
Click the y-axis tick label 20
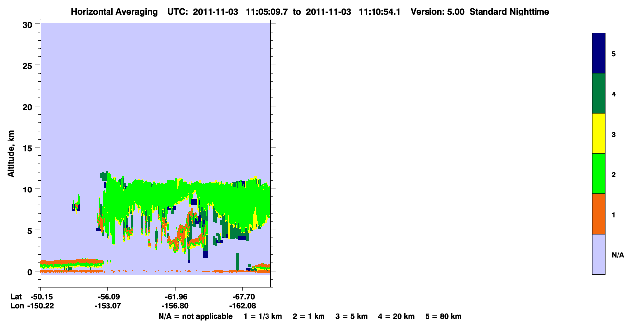pos(29,106)
